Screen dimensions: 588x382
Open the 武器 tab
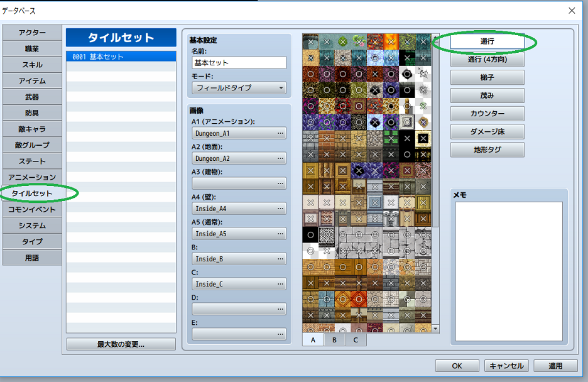tap(32, 97)
